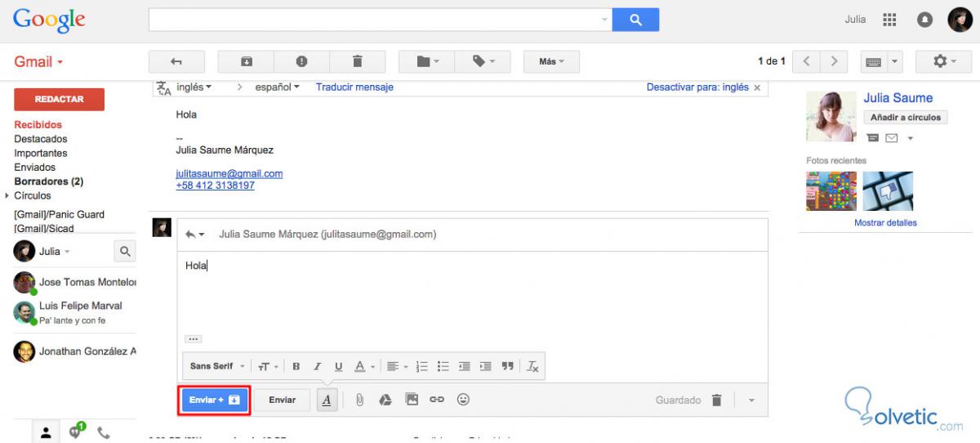
Task: Apply italic formatting in reply
Action: (318, 366)
